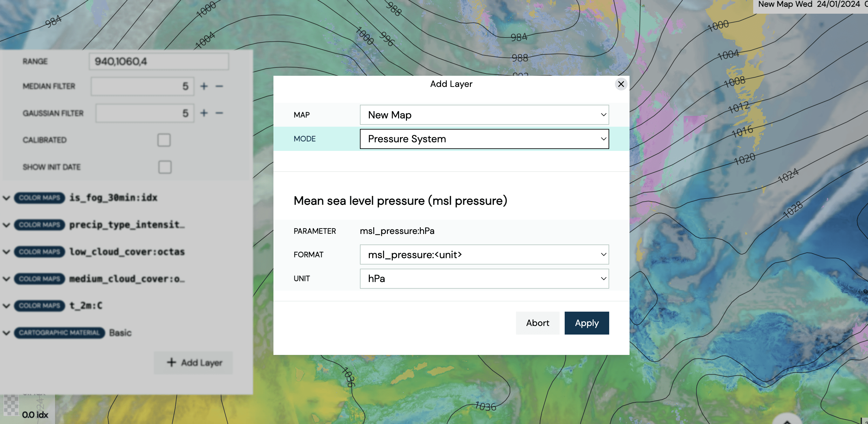Viewport: 868px width, 424px height.
Task: Enable the Show Init Date checkbox
Action: (165, 167)
